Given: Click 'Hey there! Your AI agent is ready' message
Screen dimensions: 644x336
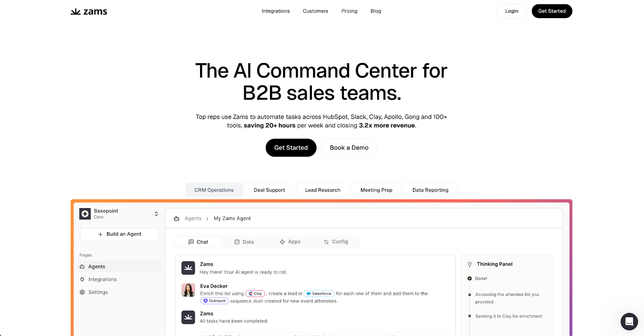Looking at the screenshot, I should [244, 272].
